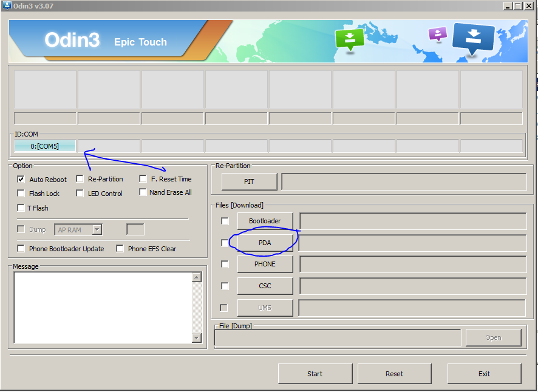Enable the T Flash checkbox
The width and height of the screenshot is (538, 392).
tap(21, 208)
